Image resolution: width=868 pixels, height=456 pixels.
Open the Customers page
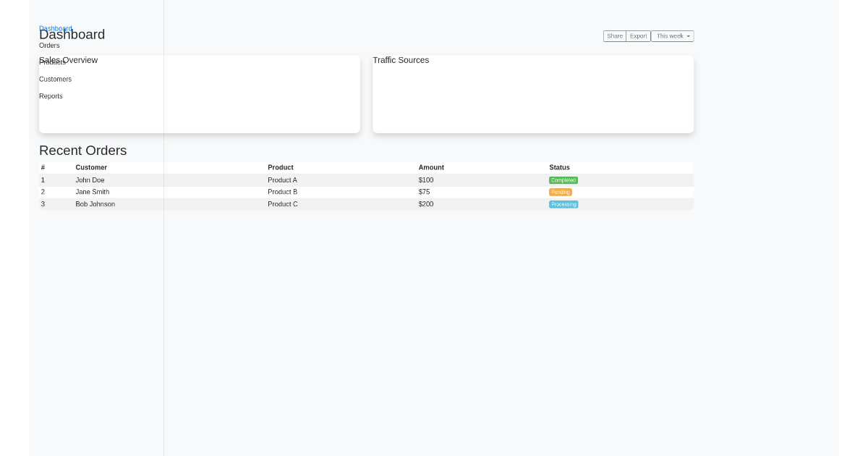coord(55,79)
